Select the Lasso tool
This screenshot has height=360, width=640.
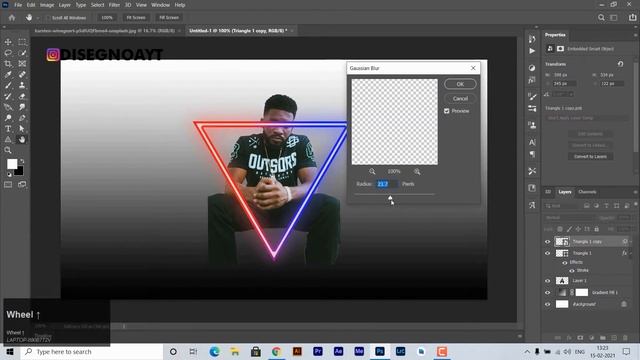[x=8, y=53]
